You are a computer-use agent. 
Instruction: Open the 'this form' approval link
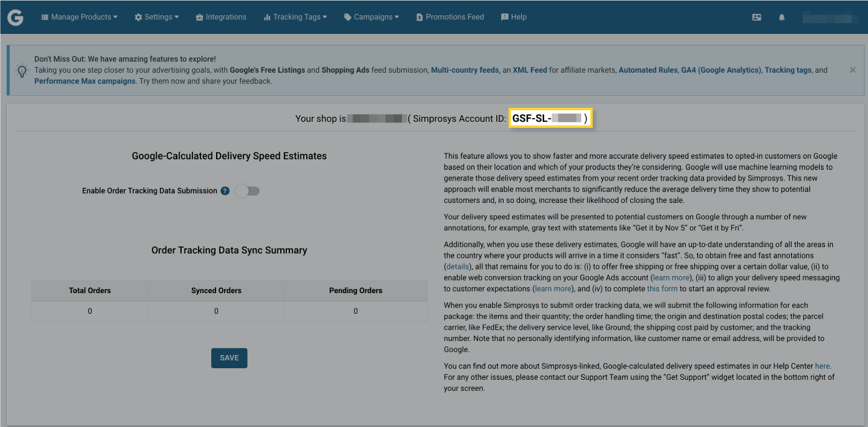click(662, 289)
